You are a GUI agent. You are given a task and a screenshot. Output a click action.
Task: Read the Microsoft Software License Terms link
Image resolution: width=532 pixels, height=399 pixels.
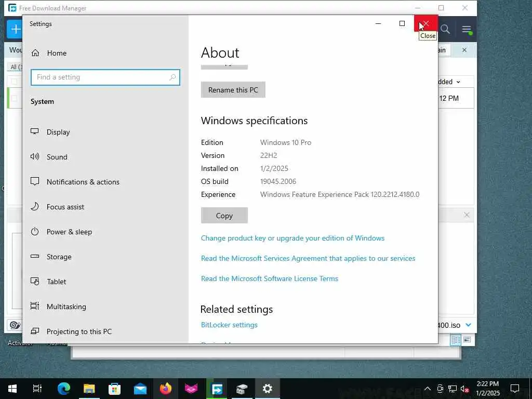point(270,278)
